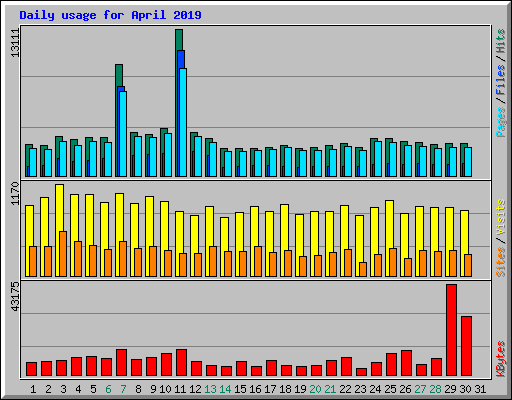Click green weekend day label 6
This screenshot has height=400, width=512.
(108, 389)
